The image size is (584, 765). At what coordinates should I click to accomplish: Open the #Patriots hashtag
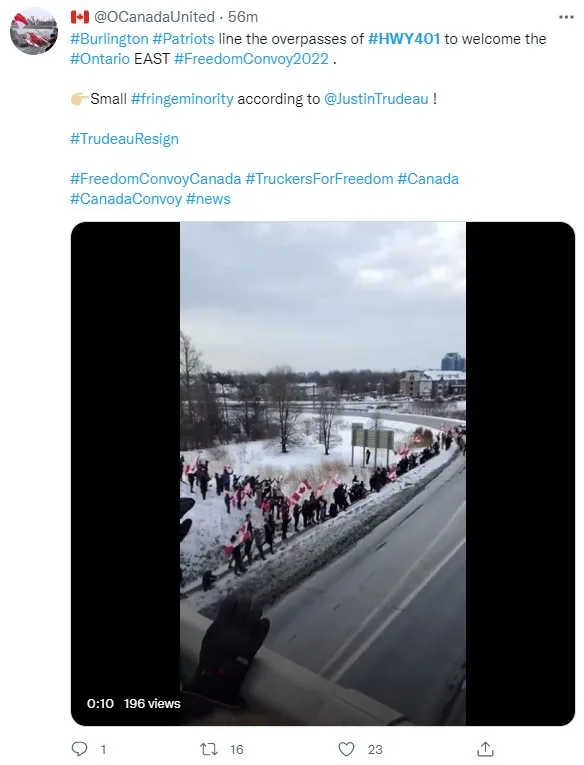(183, 39)
